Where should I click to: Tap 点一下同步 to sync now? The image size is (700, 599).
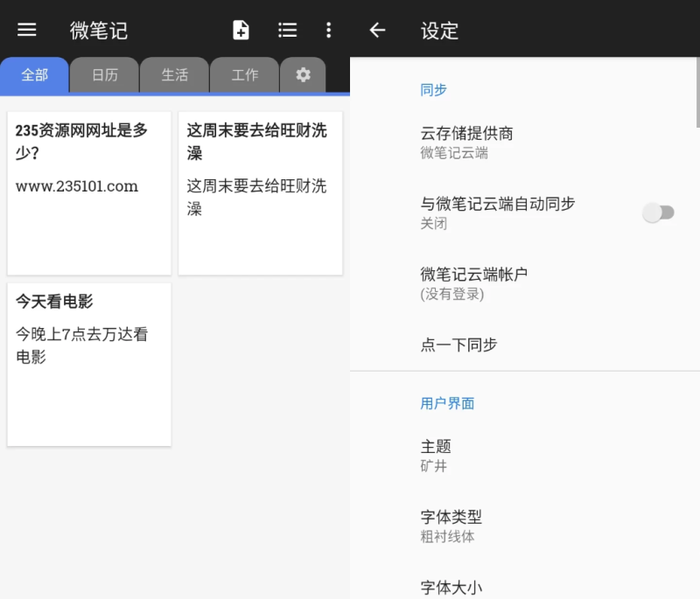coord(525,345)
